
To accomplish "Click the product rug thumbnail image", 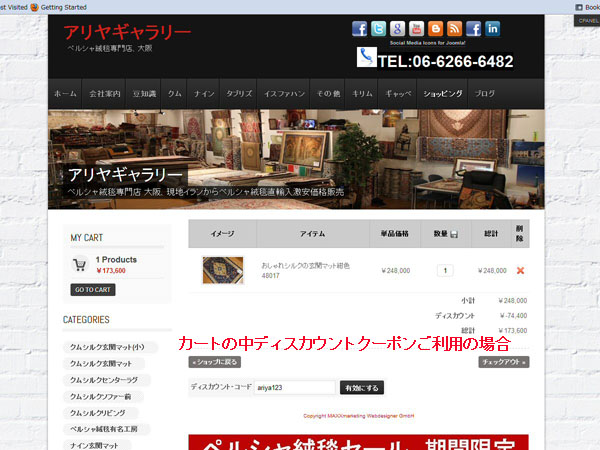I will click(x=222, y=270).
